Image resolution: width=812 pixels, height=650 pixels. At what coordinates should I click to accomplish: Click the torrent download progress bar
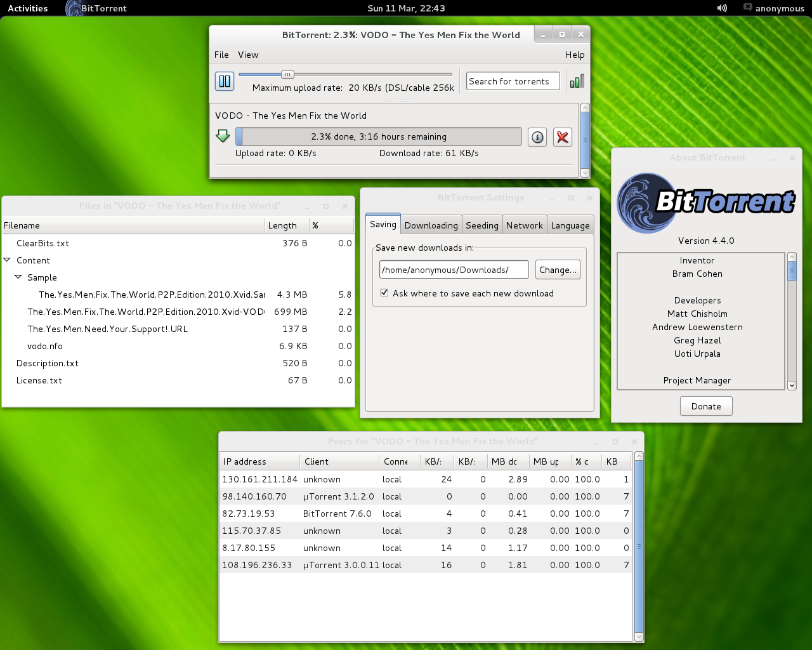[x=379, y=136]
